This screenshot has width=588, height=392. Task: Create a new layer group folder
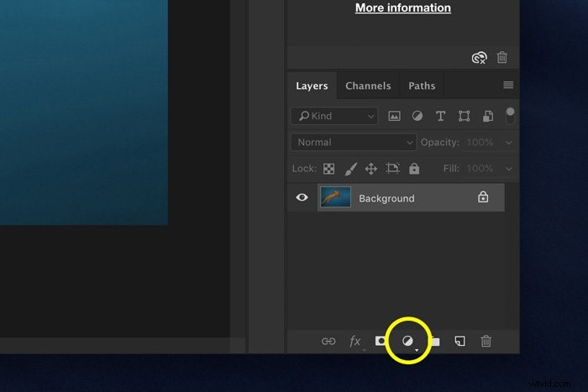434,341
